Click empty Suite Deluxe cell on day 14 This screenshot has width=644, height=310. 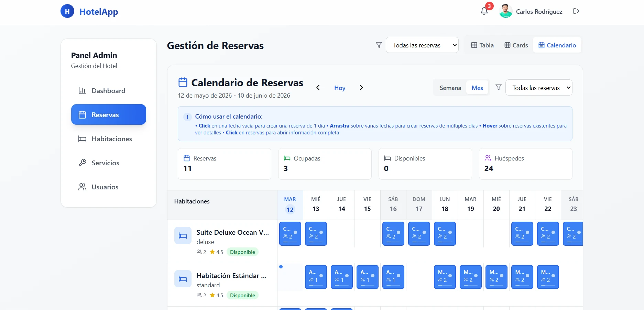coord(342,234)
